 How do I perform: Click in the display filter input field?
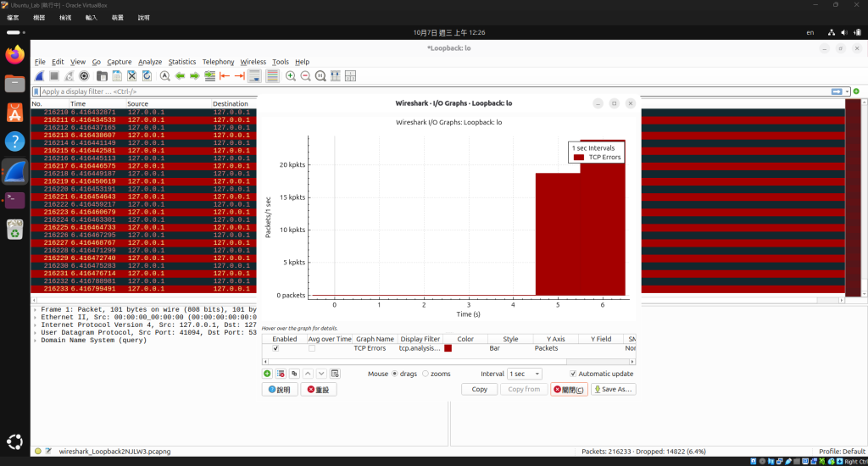pos(435,92)
